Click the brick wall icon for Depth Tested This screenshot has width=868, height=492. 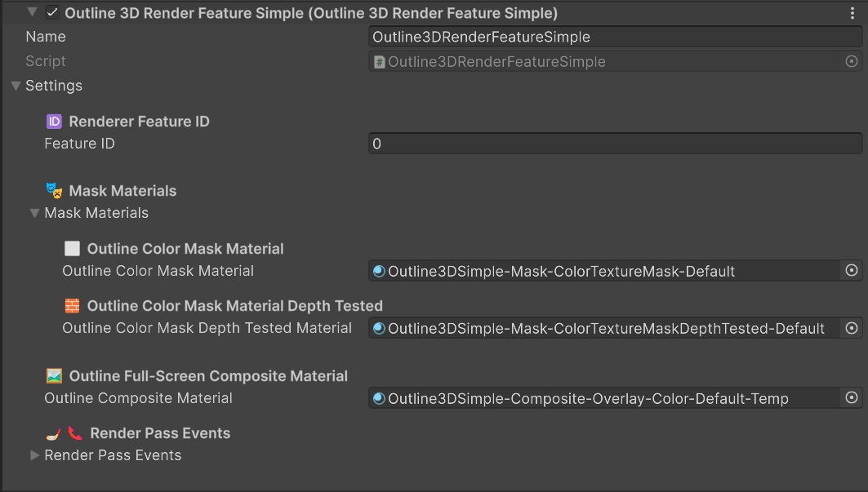click(x=73, y=306)
